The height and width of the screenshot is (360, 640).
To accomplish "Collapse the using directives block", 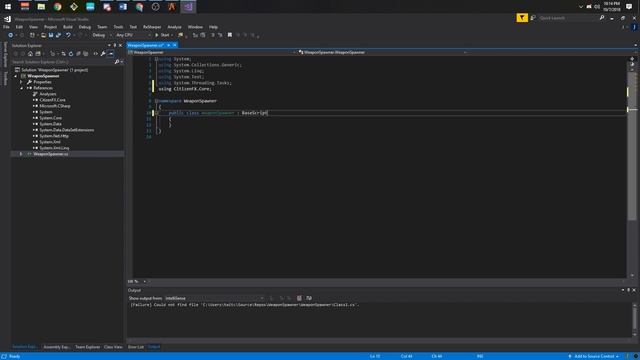I will [x=156, y=59].
